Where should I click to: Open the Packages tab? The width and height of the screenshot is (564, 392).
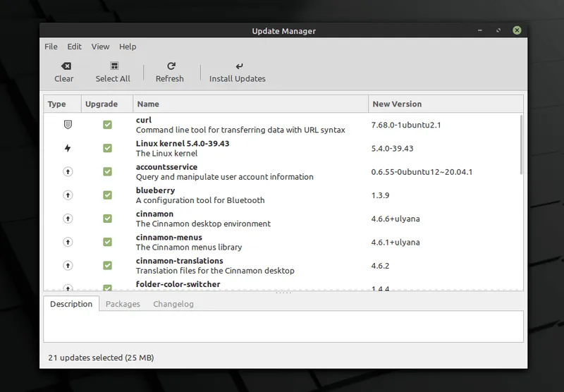123,304
